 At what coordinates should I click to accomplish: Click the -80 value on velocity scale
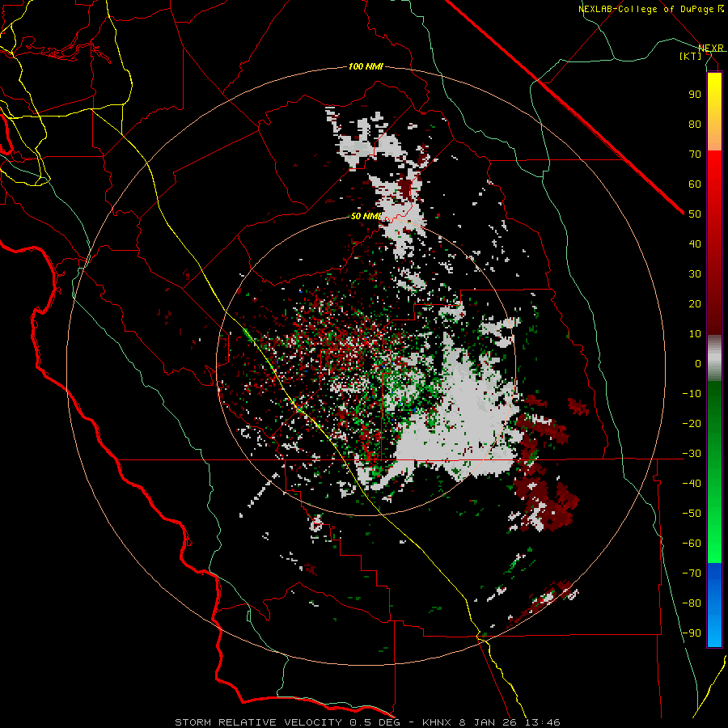click(x=692, y=603)
